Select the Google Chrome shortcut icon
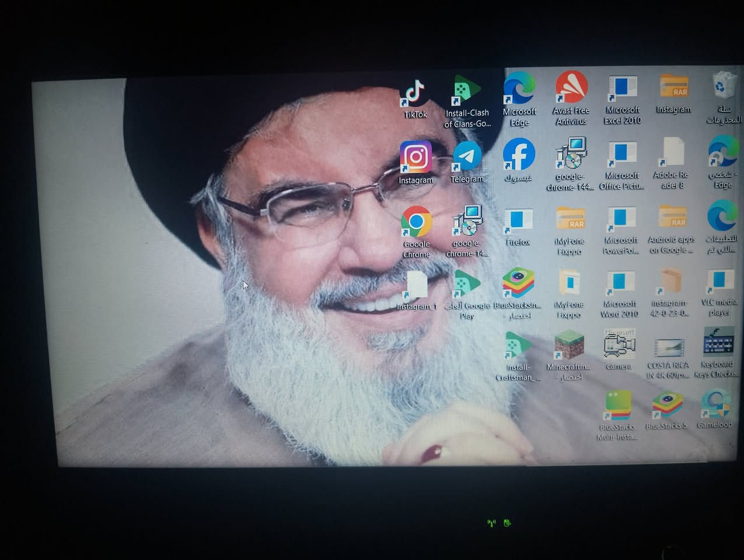Screen dimensions: 744x560 416,223
